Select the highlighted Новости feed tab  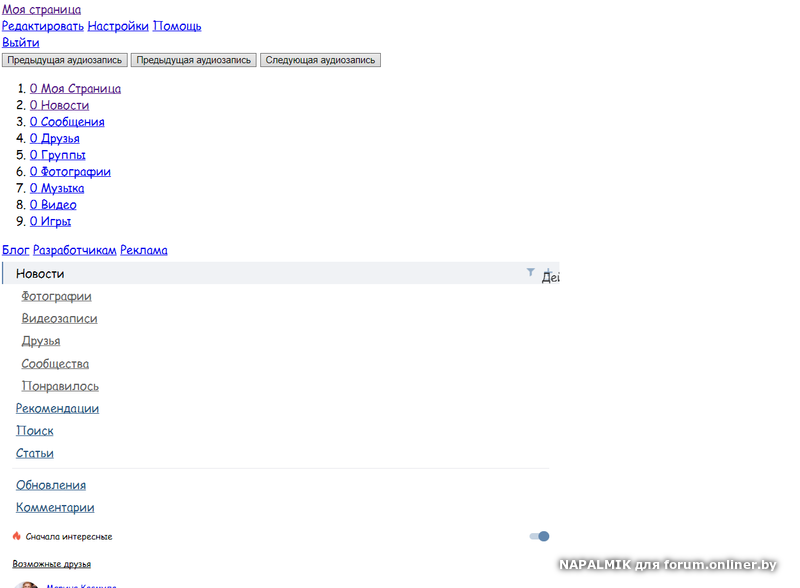(x=281, y=273)
